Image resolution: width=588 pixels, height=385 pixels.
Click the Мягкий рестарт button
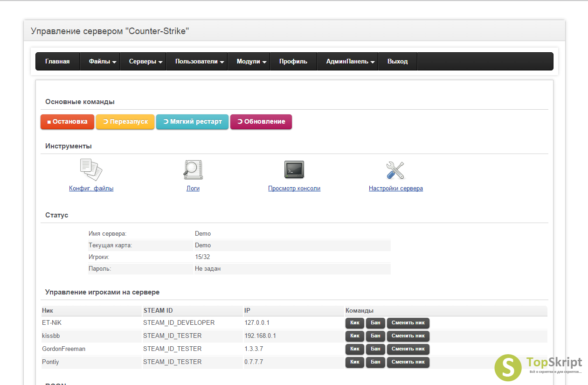(192, 122)
